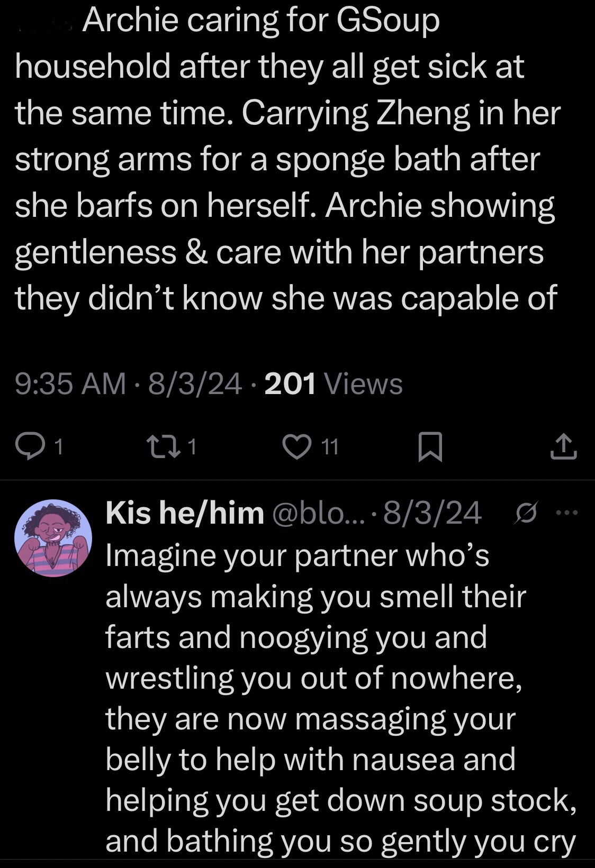Bookmark the Archie post
The width and height of the screenshot is (595, 868).
pyautogui.click(x=430, y=446)
